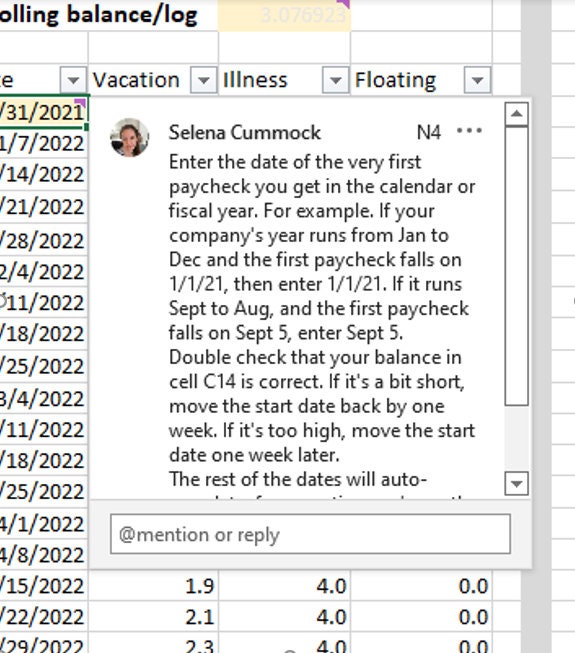
Task: Select the Illness 4.0 cell in 4/15/2022 row
Action: 284,586
